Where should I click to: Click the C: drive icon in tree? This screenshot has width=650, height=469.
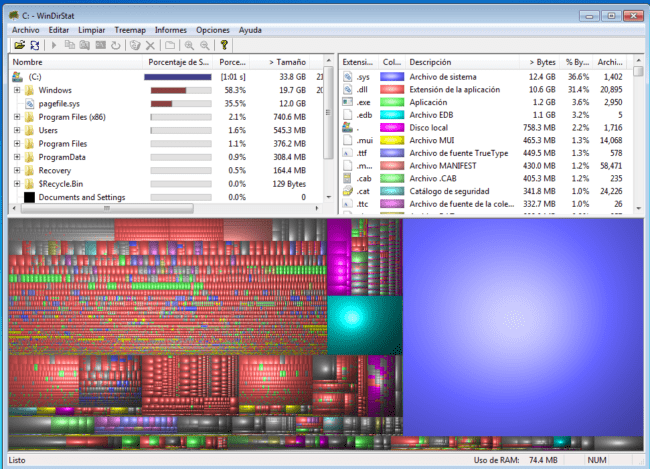coord(18,76)
